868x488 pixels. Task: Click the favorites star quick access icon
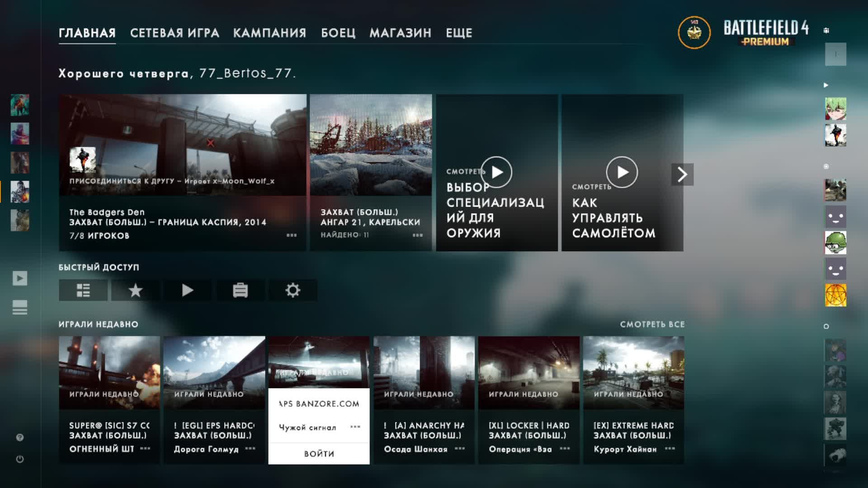[135, 290]
